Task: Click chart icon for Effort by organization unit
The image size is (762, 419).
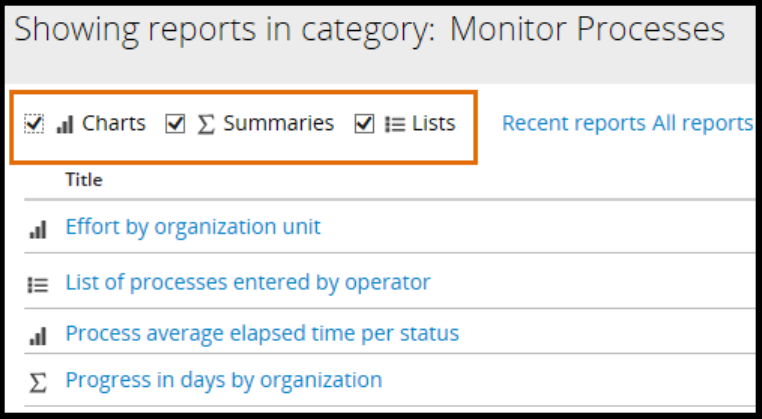Action: click(38, 229)
